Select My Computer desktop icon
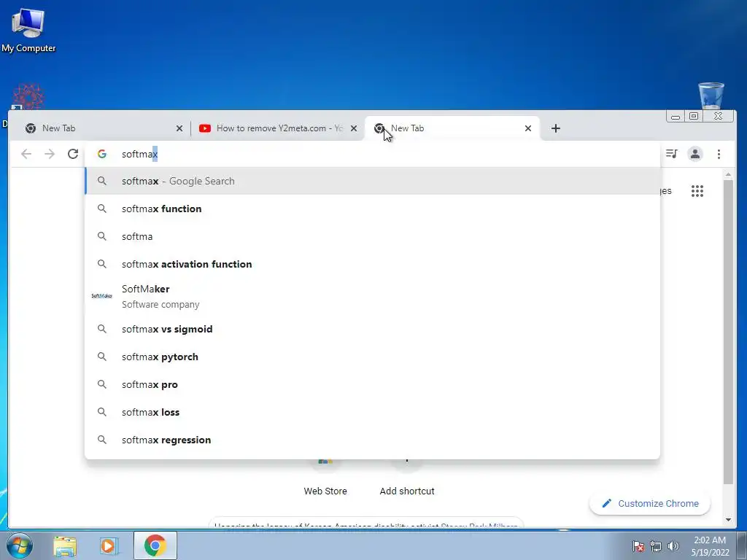 point(28,30)
